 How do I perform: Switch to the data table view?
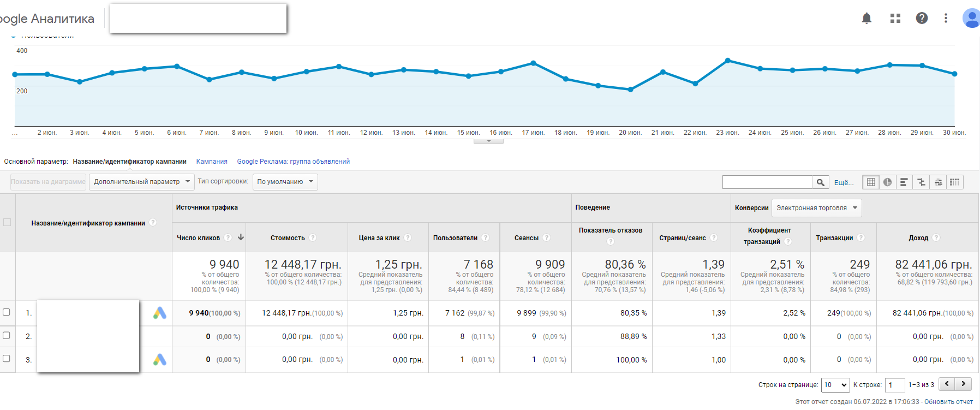[x=871, y=182]
